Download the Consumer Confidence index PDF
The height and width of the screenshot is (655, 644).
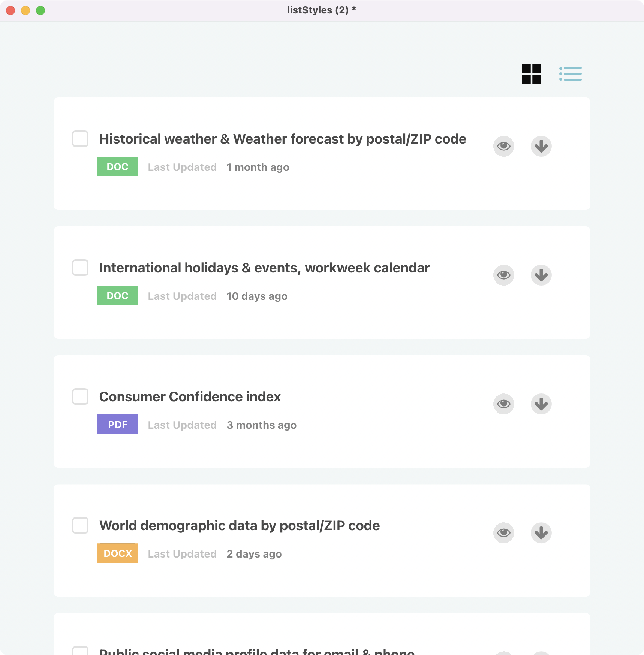pos(541,404)
